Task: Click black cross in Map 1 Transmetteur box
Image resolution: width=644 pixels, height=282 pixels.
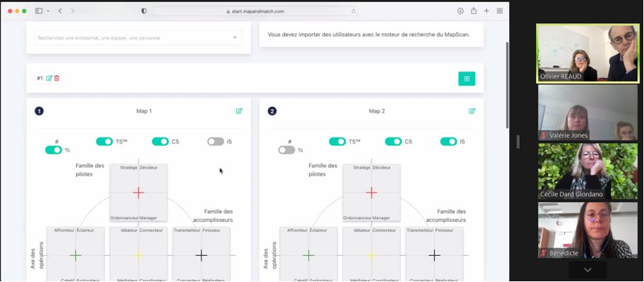Action: point(201,255)
